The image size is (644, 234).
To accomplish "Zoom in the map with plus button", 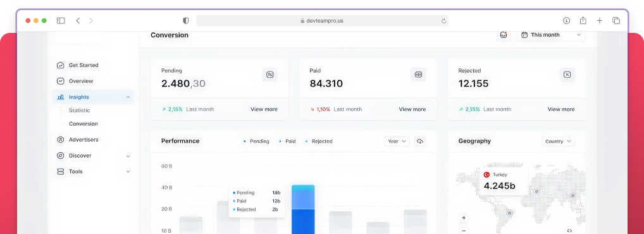I will 464,218.
